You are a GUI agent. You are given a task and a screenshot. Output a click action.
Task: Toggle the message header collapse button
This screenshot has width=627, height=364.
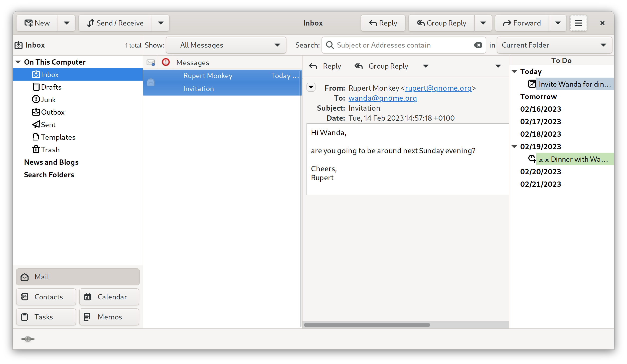311,87
